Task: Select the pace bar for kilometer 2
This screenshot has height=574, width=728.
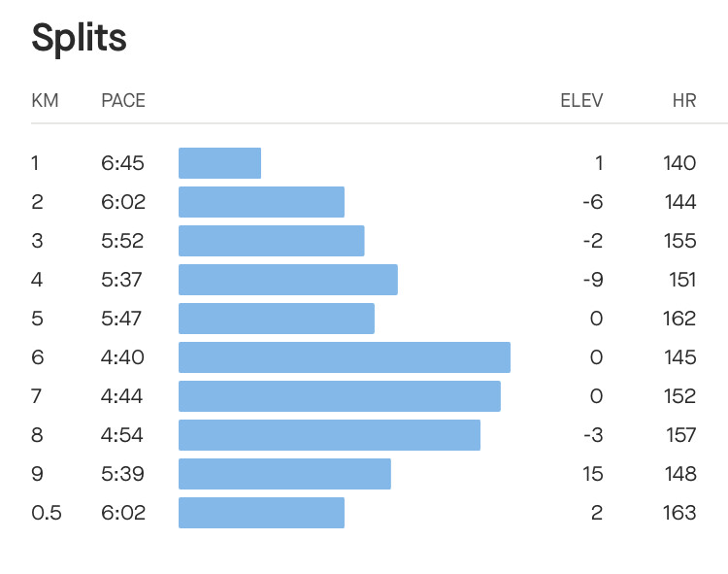Action: coord(261,202)
